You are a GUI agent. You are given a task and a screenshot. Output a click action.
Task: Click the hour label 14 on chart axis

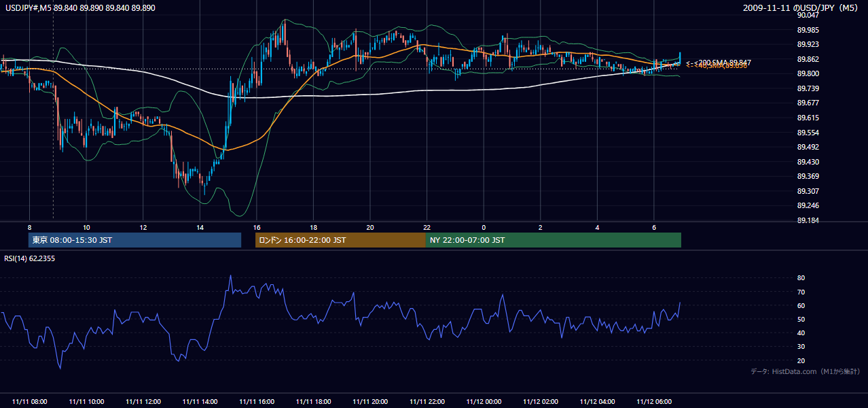[x=200, y=227]
